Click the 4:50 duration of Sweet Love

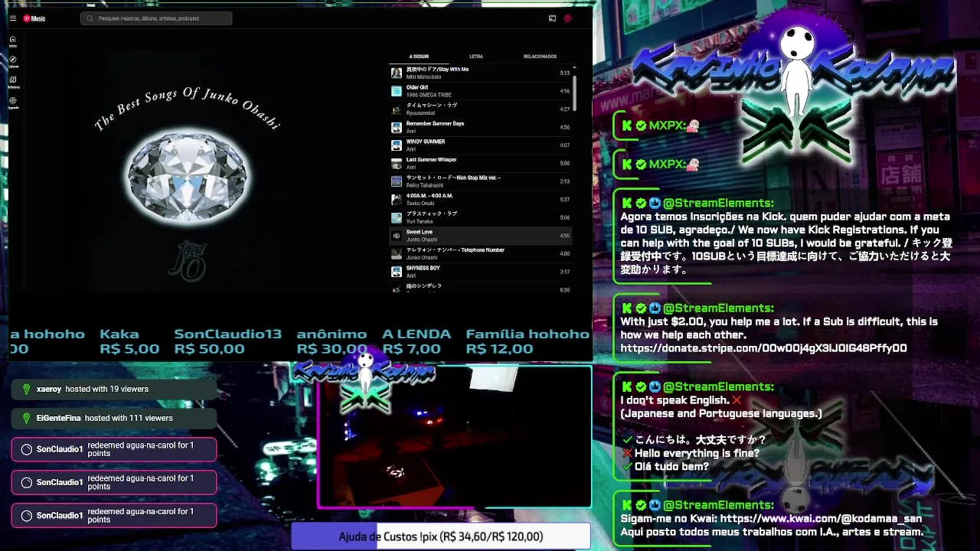(x=565, y=236)
